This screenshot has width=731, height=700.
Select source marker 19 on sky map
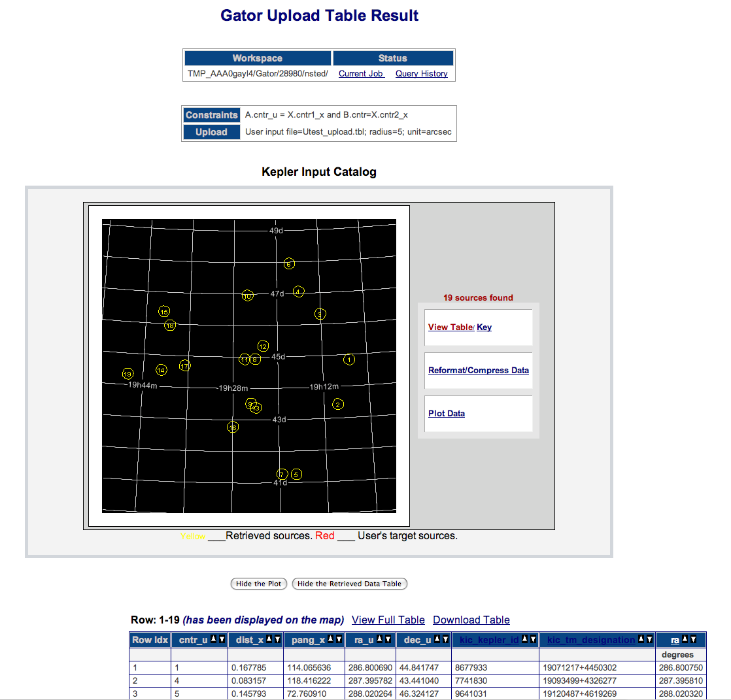pyautogui.click(x=128, y=374)
